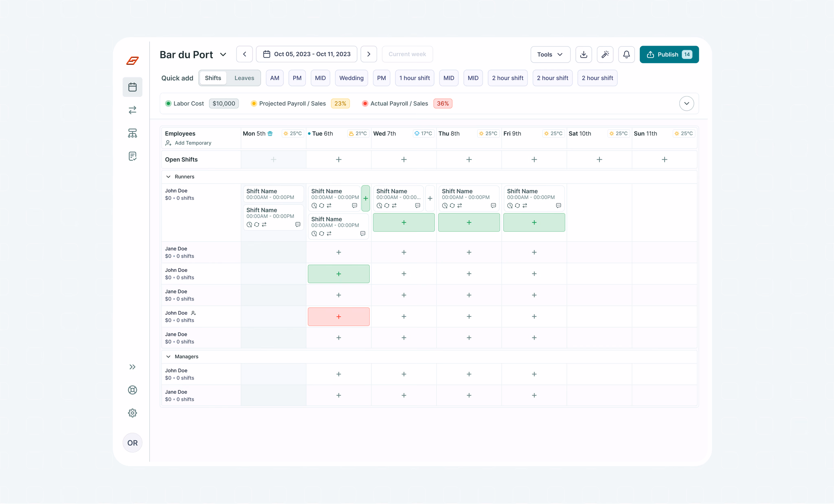834x504 pixels.
Task: Open the org chart sidebar icon
Action: tap(132, 133)
